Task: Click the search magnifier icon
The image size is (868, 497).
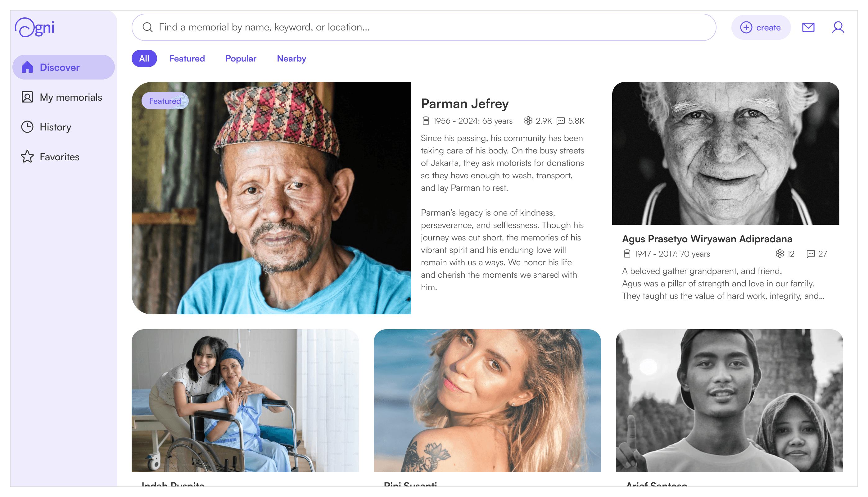Action: [147, 27]
